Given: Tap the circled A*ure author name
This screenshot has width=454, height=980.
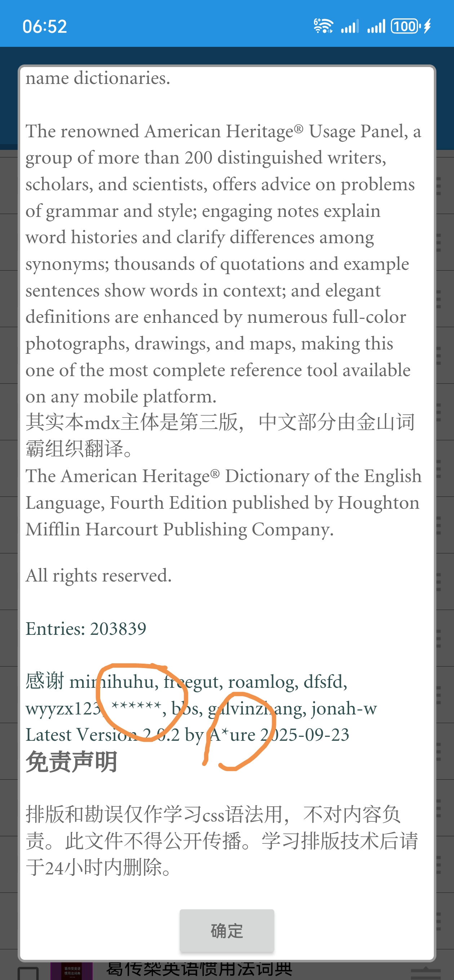Looking at the screenshot, I should coord(232,735).
